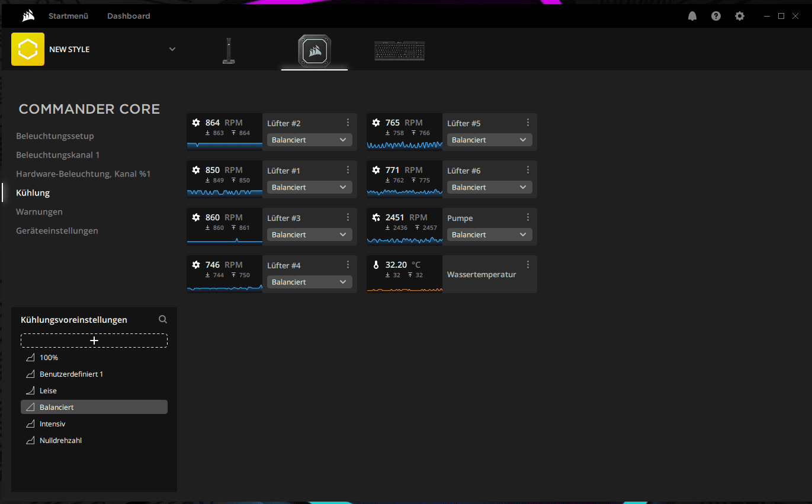Add a new cooling preset with plus button
Viewport: 812px width, 504px height.
pyautogui.click(x=94, y=341)
